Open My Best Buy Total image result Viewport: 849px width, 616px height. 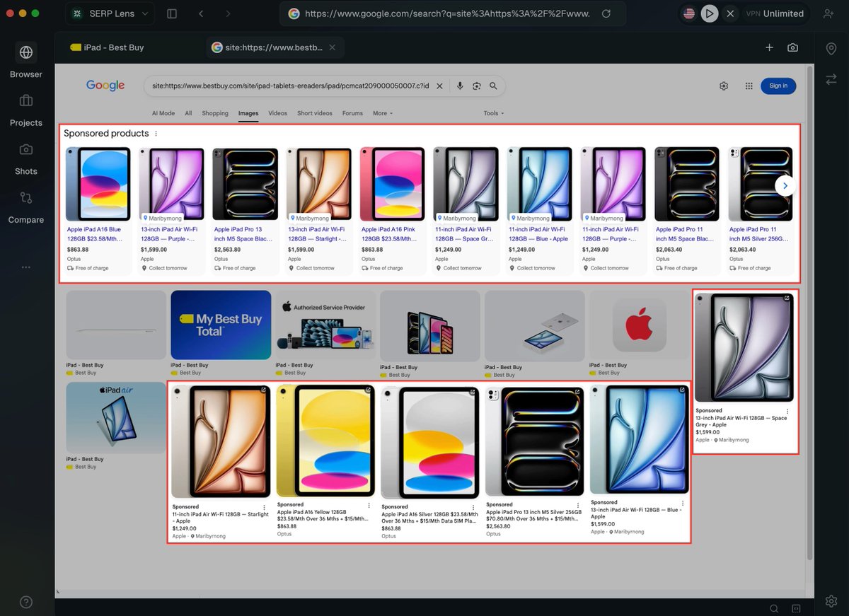coord(221,325)
